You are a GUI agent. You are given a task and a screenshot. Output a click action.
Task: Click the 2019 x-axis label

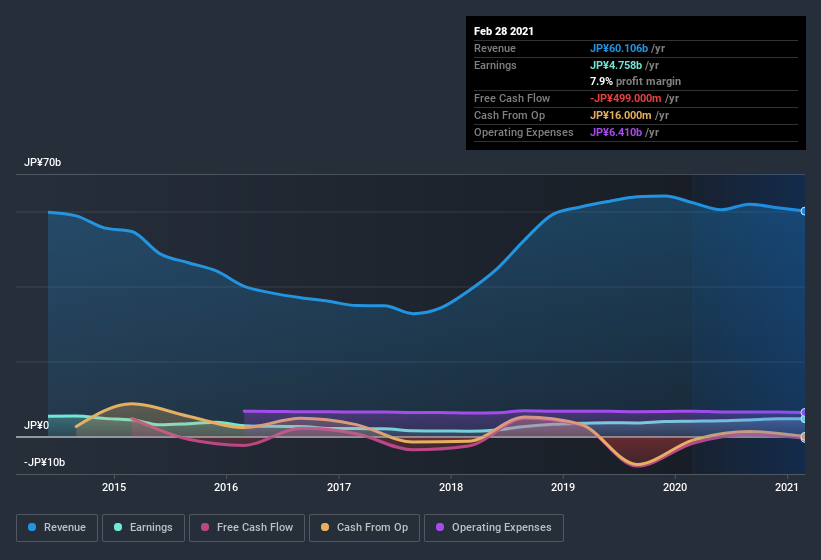tap(563, 487)
